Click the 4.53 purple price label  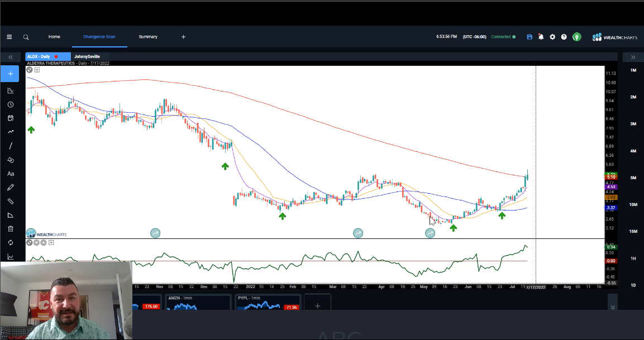pos(610,187)
